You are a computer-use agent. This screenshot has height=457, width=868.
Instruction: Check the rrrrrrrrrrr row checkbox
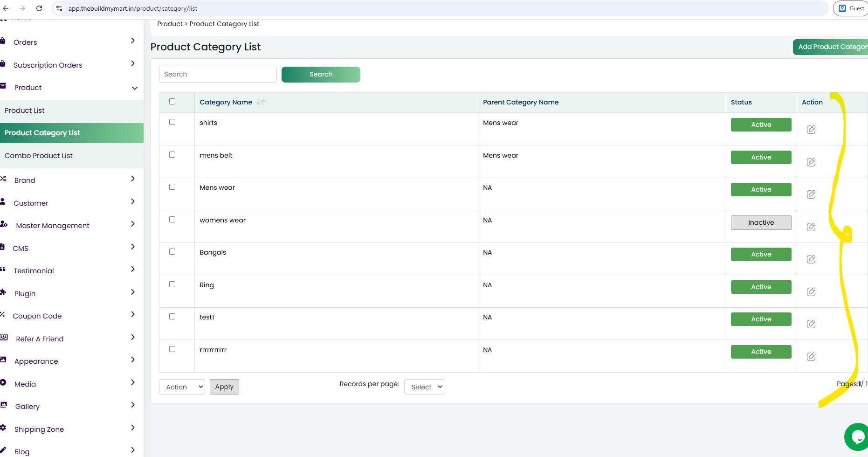click(x=172, y=349)
